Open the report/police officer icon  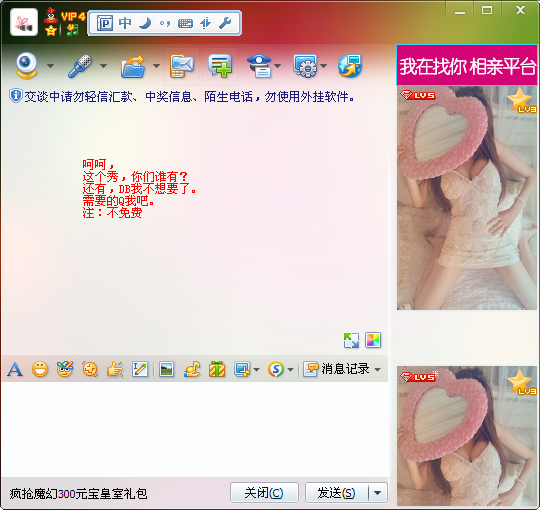(x=260, y=66)
